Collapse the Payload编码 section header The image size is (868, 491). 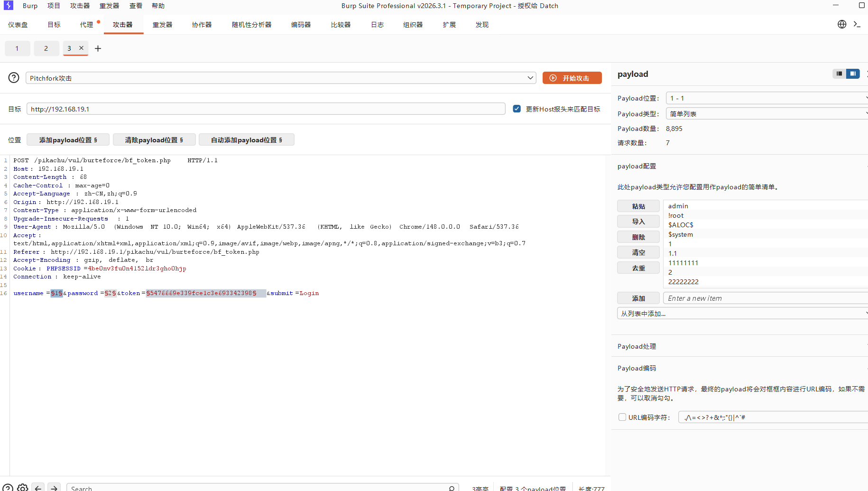point(637,368)
